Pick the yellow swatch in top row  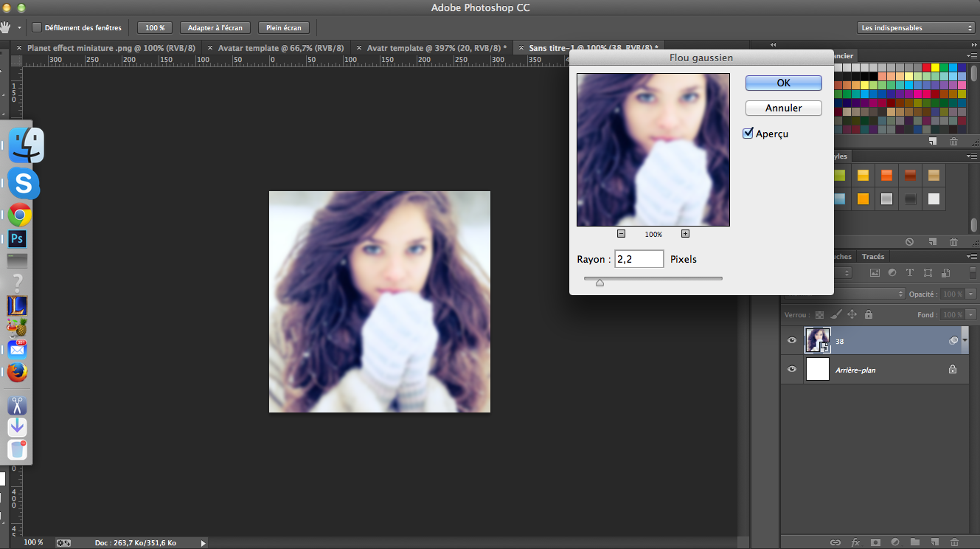(x=935, y=67)
